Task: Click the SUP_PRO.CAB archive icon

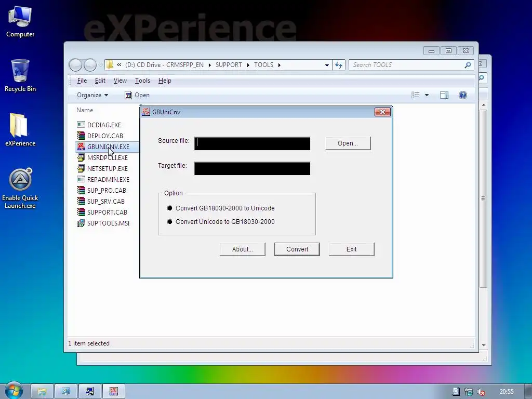Action: coord(81,190)
